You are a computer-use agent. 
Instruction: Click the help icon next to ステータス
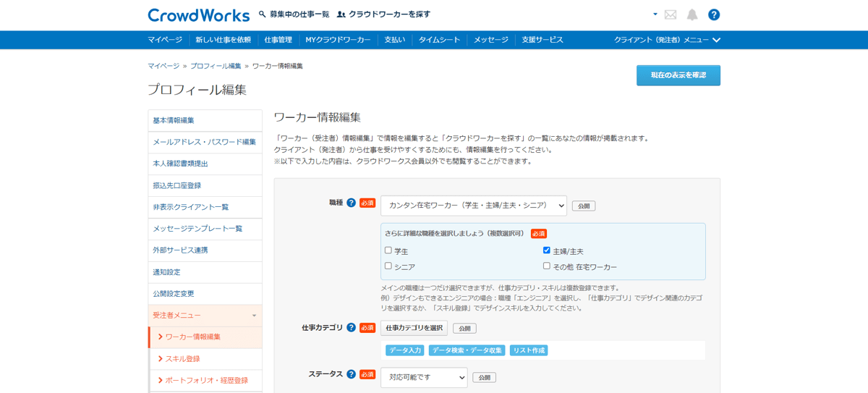point(352,374)
